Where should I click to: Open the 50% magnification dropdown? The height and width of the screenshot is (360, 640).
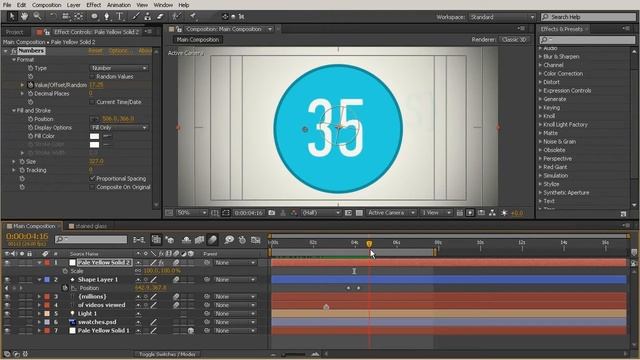(191, 213)
